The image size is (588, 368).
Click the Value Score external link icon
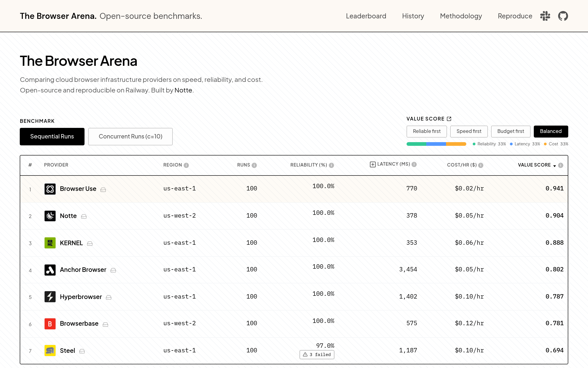[449, 119]
